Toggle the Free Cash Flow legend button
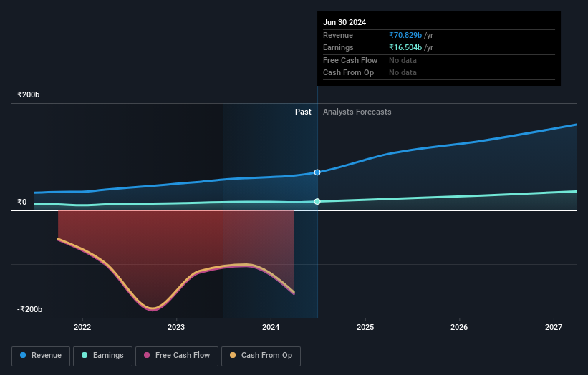Image resolution: width=588 pixels, height=375 pixels. pos(177,356)
